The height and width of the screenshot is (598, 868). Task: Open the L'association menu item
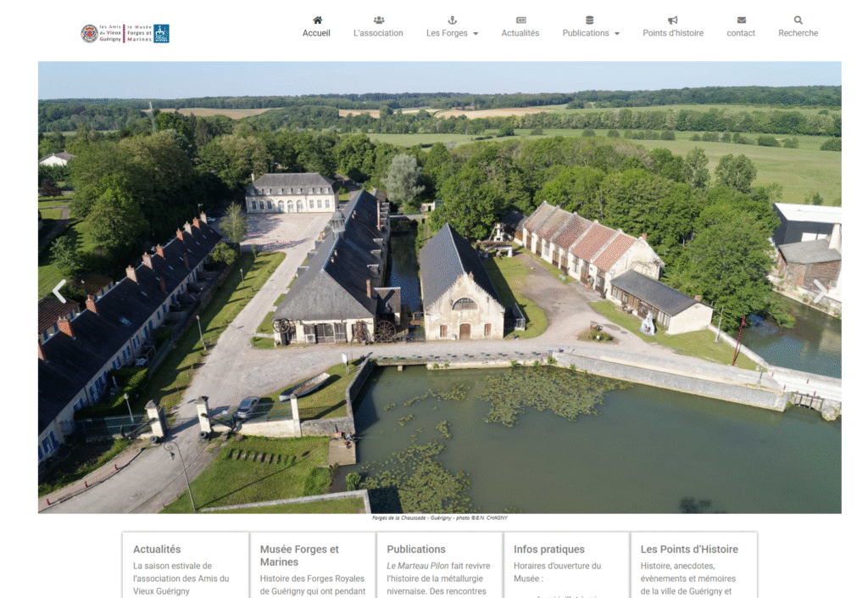(x=378, y=33)
